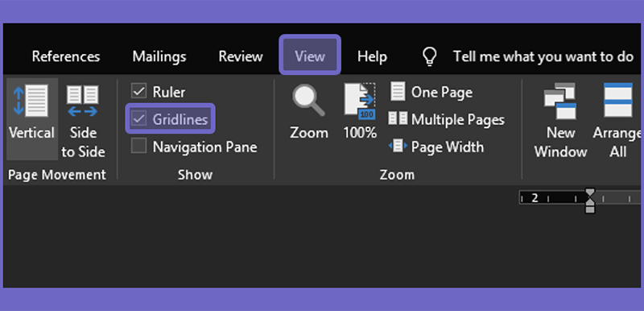Select Vertical page movement icon

tap(31, 100)
